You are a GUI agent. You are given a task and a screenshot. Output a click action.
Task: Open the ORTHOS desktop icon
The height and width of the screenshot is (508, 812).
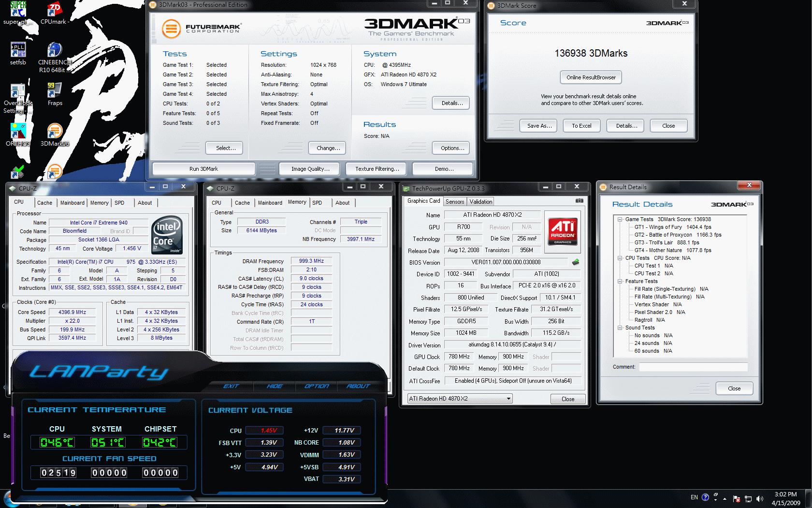[x=18, y=134]
